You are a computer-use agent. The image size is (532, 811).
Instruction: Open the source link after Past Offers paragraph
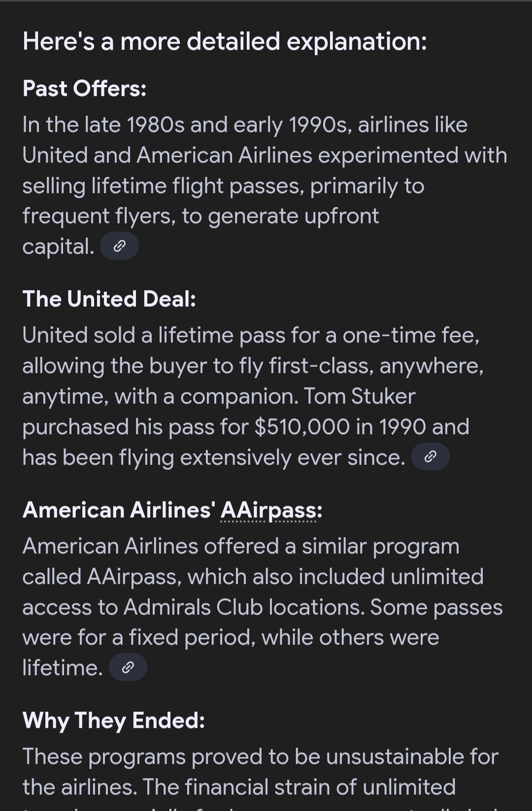tap(119, 246)
